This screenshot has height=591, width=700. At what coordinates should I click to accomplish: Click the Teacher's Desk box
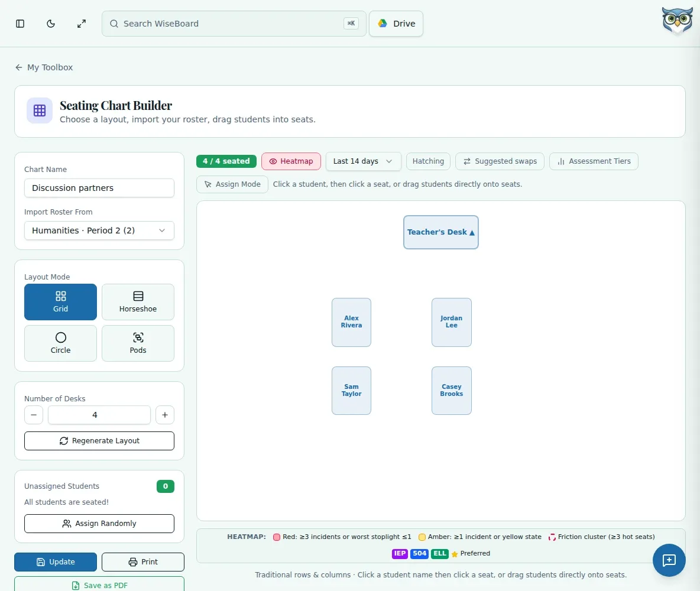440,232
